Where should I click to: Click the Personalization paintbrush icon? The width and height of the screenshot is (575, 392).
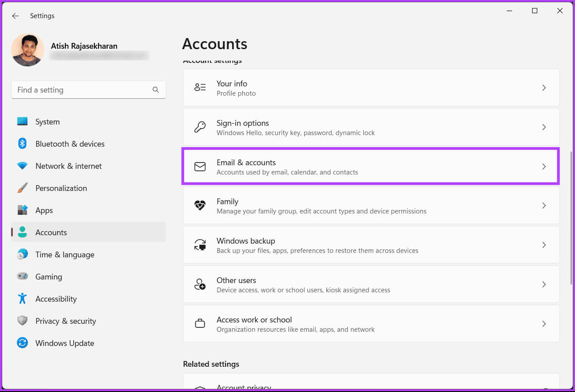[x=22, y=188]
